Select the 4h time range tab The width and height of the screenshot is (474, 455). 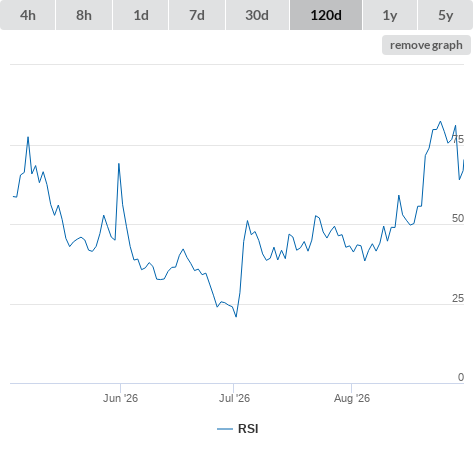tap(28, 15)
